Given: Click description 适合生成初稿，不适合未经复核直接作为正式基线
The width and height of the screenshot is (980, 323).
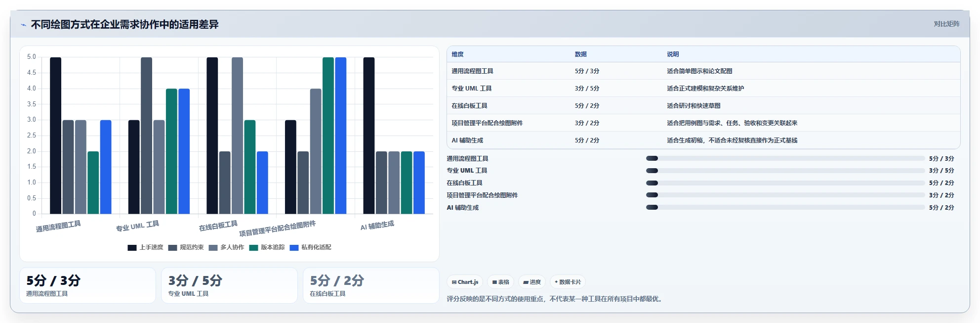Looking at the screenshot, I should pos(732,140).
